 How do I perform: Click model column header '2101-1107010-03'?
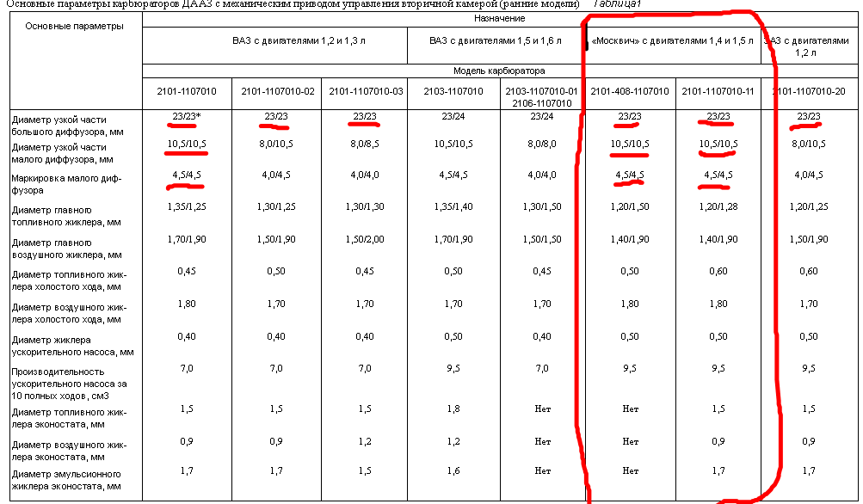tap(366, 91)
